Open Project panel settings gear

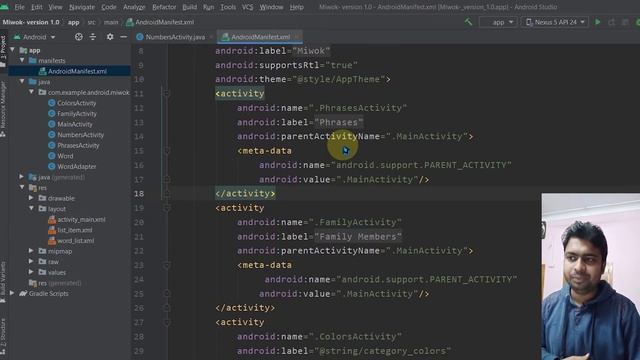[x=110, y=37]
